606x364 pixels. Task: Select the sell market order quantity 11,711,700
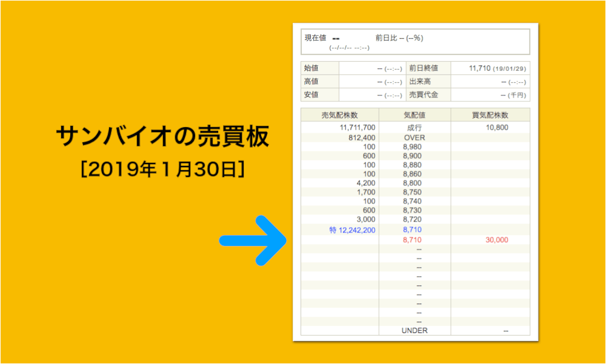coord(358,128)
